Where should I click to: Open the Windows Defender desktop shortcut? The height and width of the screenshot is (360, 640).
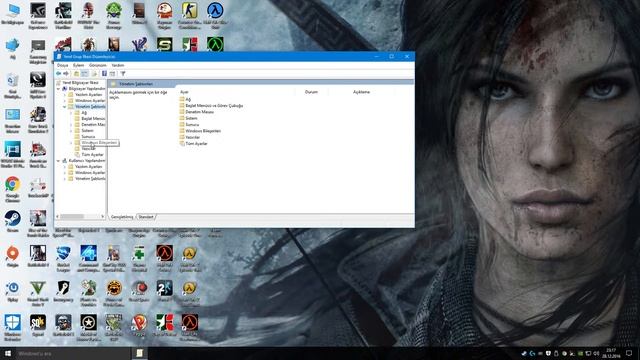pyautogui.click(x=13, y=328)
